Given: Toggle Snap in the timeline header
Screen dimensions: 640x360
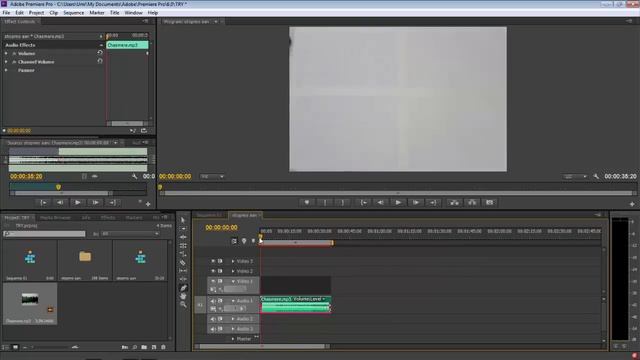Looking at the screenshot, I should tap(234, 241).
